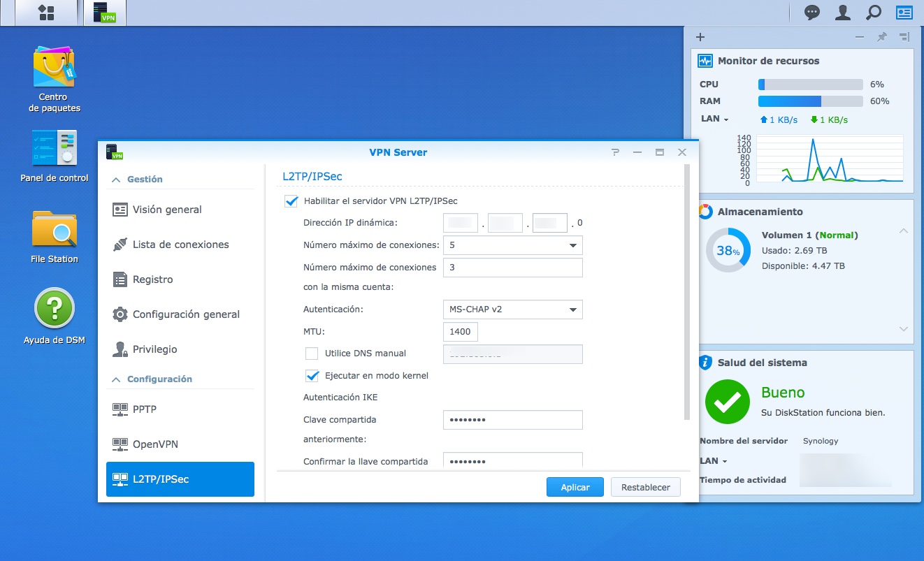
Task: Open Ayuda de DSM help icon
Action: click(x=55, y=316)
